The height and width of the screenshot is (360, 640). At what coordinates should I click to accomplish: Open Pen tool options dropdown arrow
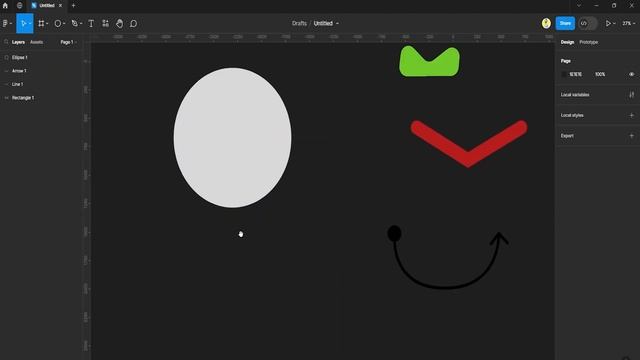pos(81,24)
